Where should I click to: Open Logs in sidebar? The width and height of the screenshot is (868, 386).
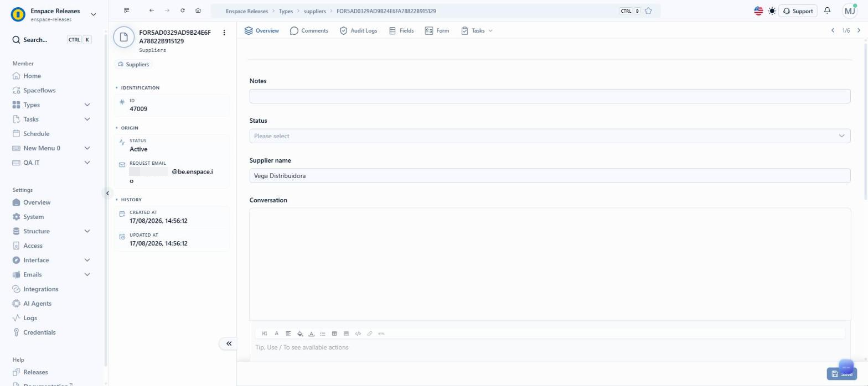click(x=30, y=318)
